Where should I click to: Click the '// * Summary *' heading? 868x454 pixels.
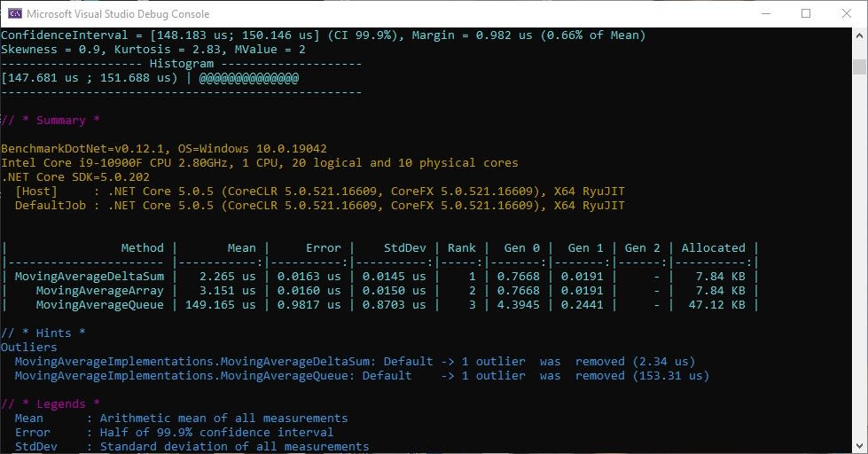point(51,120)
